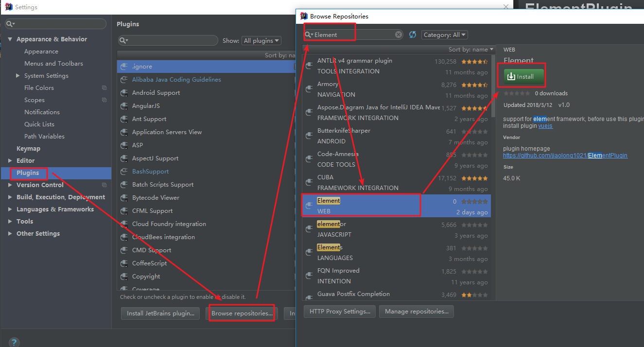Screen dimensions: 644x347
Task: Click the Settings tree search field
Action: [55, 24]
